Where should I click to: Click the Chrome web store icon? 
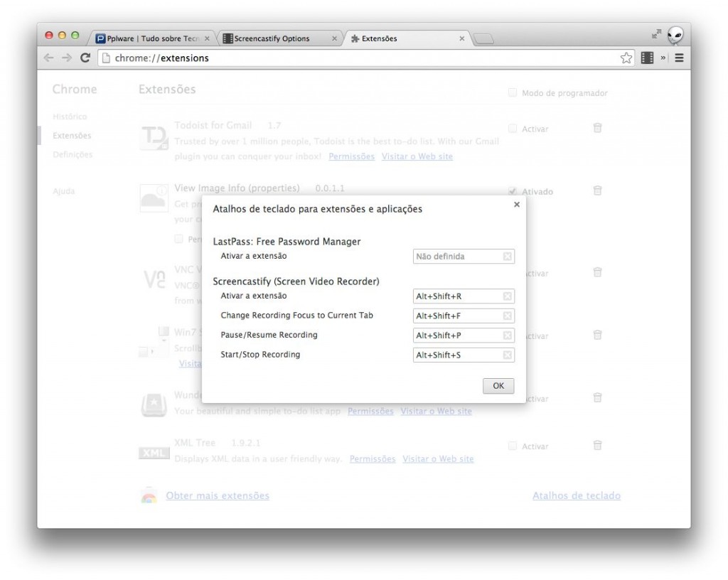pos(149,495)
